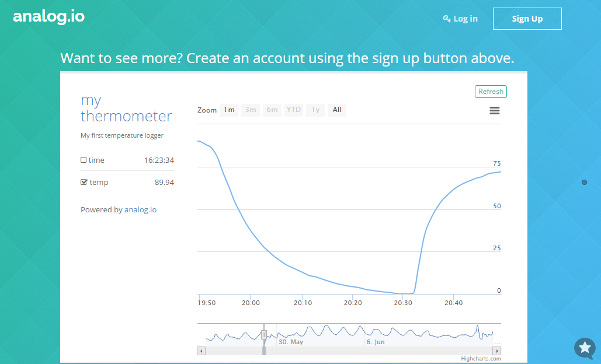The image size is (601, 364).
Task: Select the 1m zoom range
Action: coord(229,110)
